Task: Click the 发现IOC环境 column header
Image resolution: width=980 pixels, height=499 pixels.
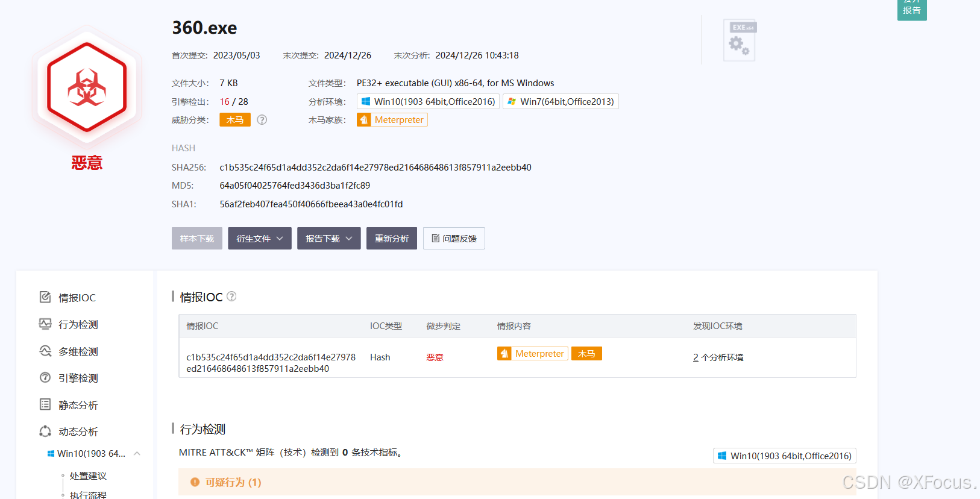Action: (718, 326)
